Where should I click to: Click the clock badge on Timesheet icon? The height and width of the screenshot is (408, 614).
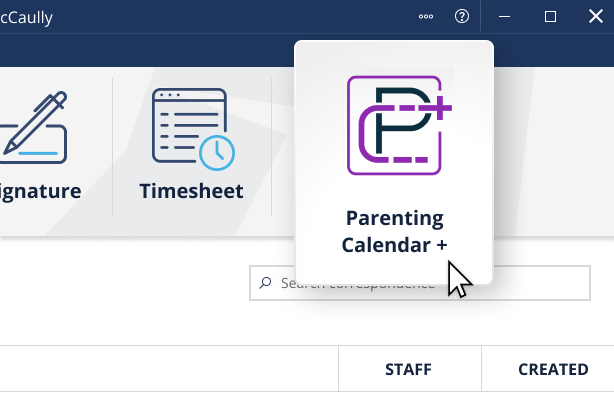click(x=216, y=151)
